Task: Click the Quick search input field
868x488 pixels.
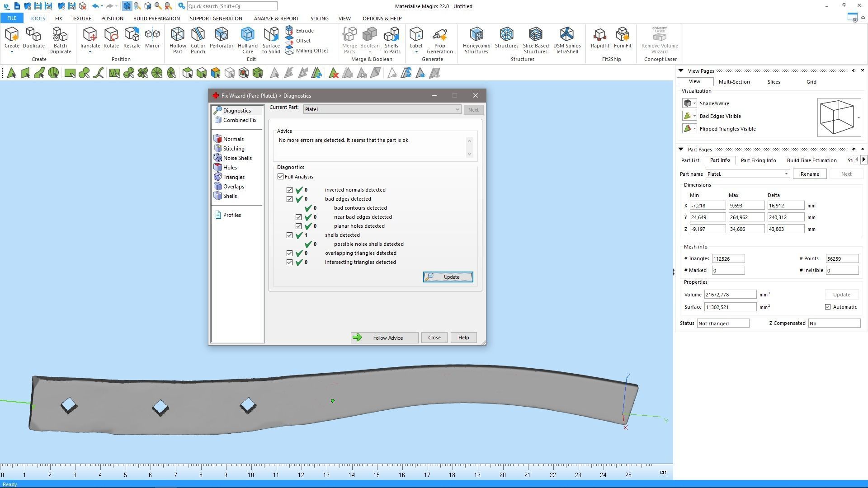Action: pyautogui.click(x=231, y=6)
